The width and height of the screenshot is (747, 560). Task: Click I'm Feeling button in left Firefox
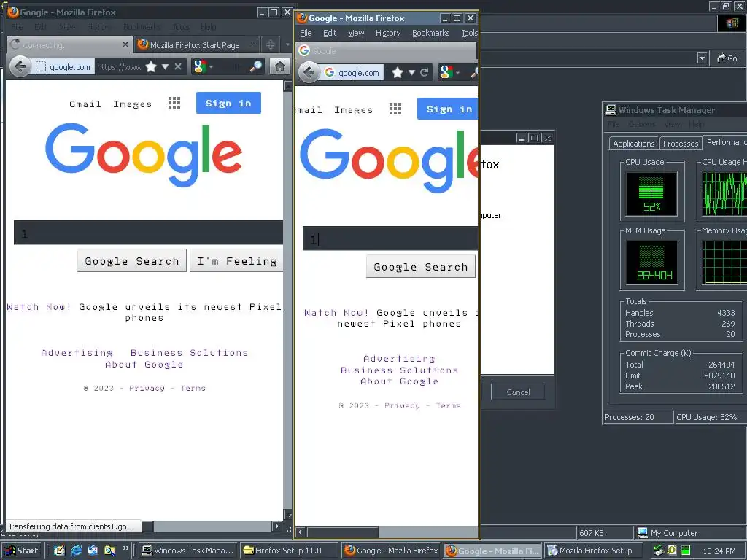236,261
